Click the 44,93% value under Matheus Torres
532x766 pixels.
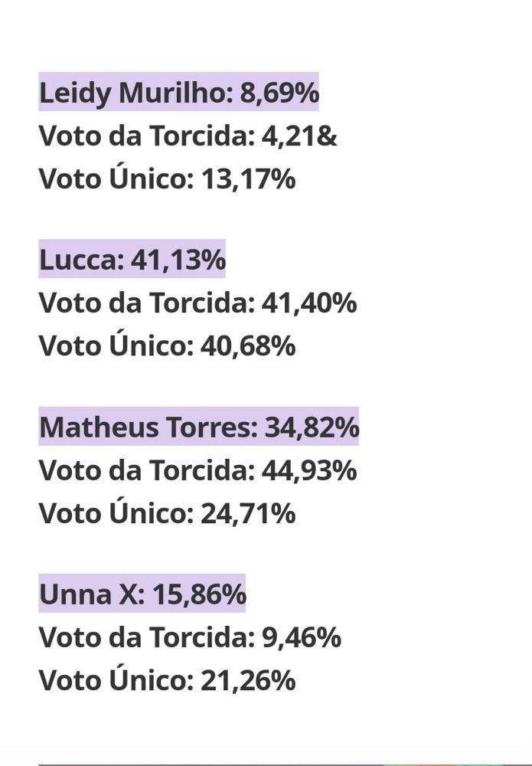coord(309,470)
